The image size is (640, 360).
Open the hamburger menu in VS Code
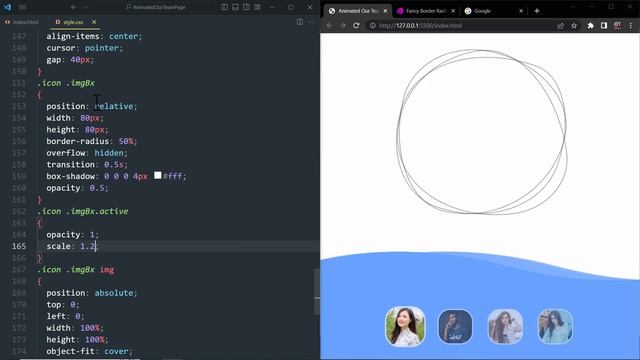[x=22, y=7]
